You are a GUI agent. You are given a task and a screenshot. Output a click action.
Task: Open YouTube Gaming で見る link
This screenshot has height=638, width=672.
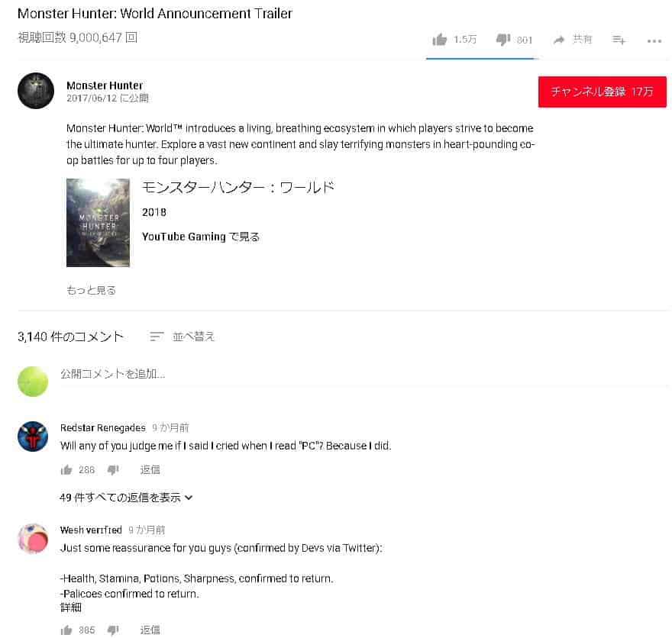(201, 237)
